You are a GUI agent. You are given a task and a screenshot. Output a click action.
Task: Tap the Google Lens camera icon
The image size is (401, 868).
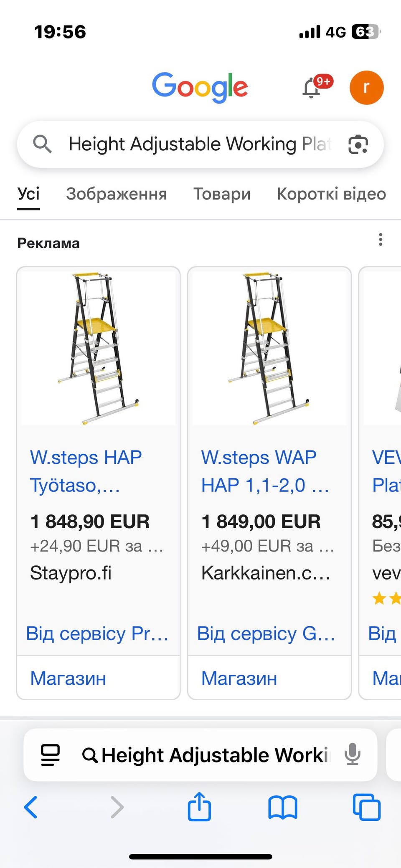pos(358,145)
